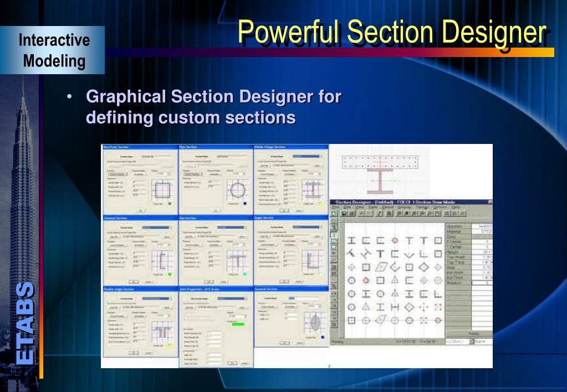Open the Edit menu in Section Designer
The image size is (567, 392).
[x=347, y=208]
